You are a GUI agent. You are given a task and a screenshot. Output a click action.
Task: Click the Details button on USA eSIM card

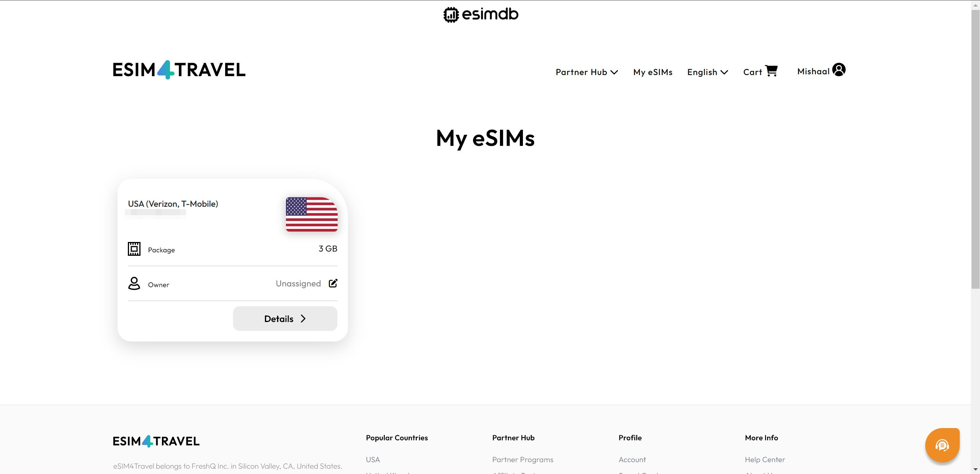click(x=285, y=318)
